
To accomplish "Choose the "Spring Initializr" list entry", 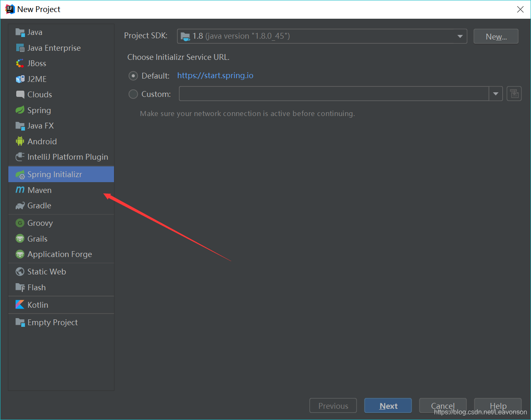I will (61, 174).
